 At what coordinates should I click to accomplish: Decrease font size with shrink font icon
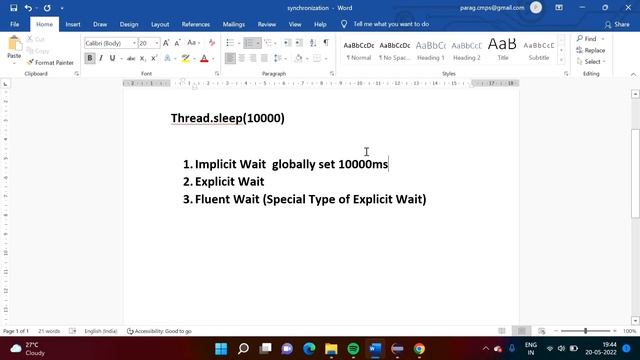point(178,43)
